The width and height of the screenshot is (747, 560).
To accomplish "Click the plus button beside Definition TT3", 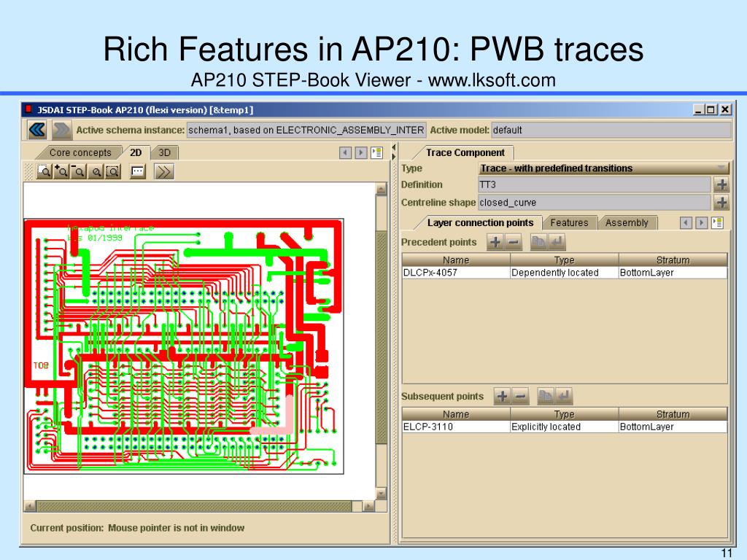I will click(721, 184).
